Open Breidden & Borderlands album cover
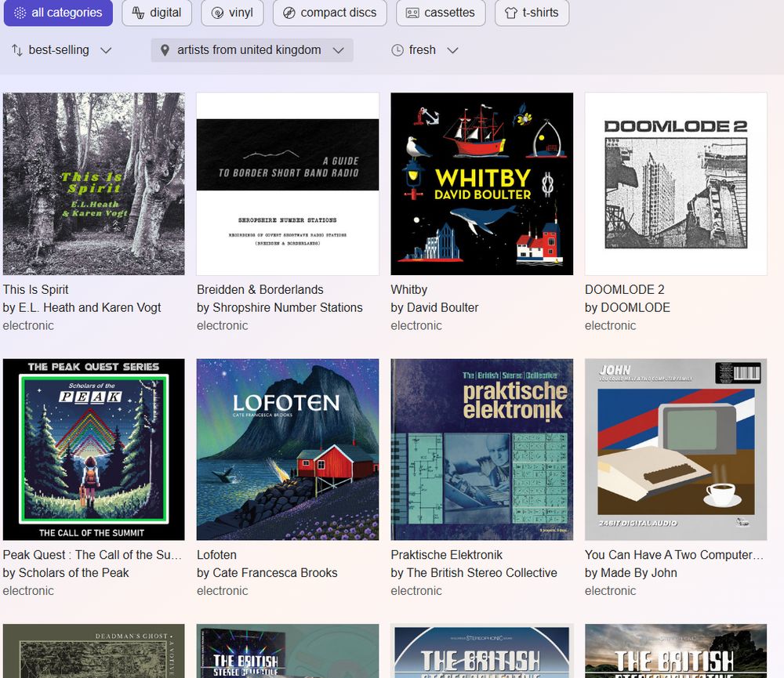Screen dimensions: 784x678 [x=288, y=183]
